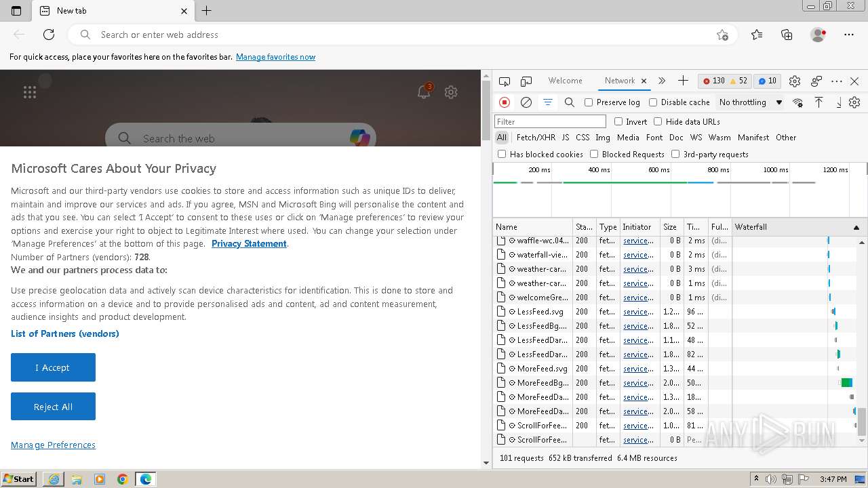The width and height of the screenshot is (868, 488).
Task: Select the inspect element tool in DevTools
Action: (x=505, y=81)
